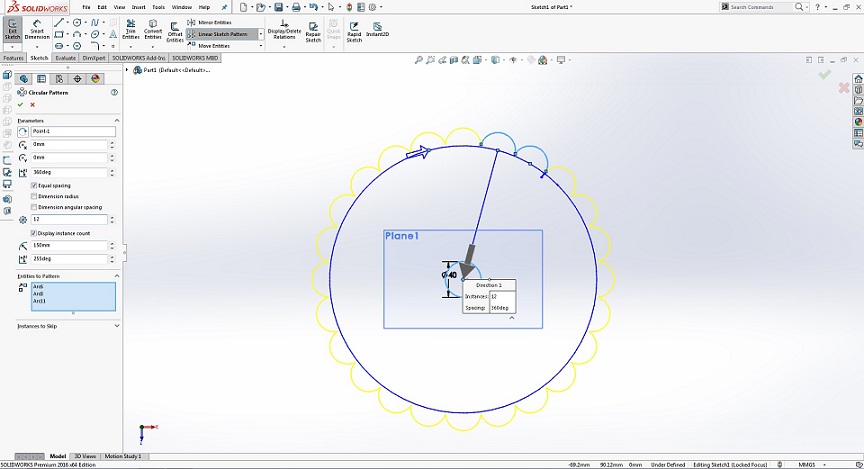Click the New document icon
The image size is (864, 469).
click(x=243, y=7)
